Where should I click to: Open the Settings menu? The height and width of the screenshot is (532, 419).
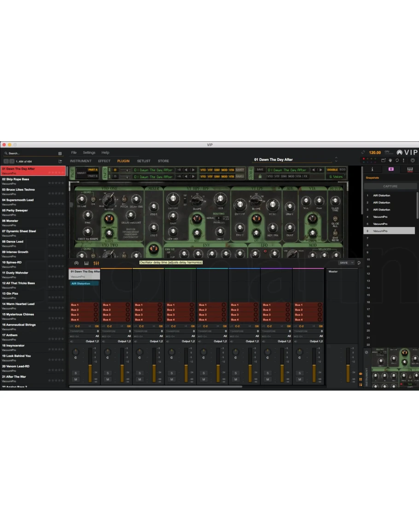point(89,152)
